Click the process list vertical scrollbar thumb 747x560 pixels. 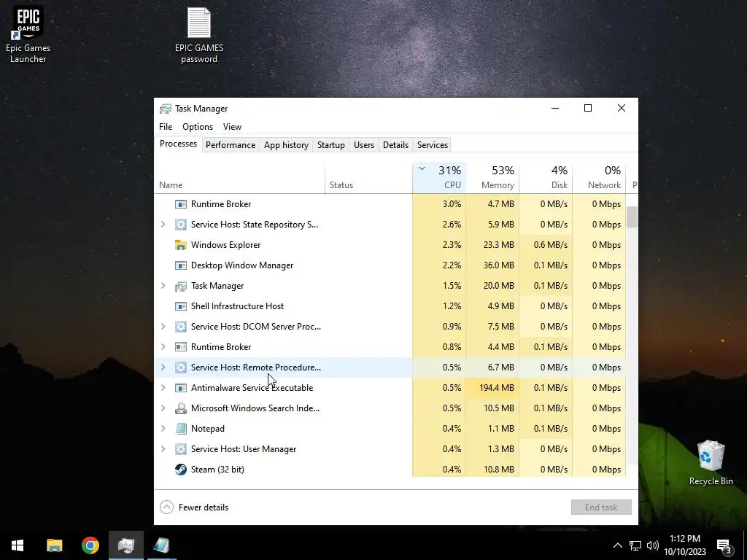632,217
